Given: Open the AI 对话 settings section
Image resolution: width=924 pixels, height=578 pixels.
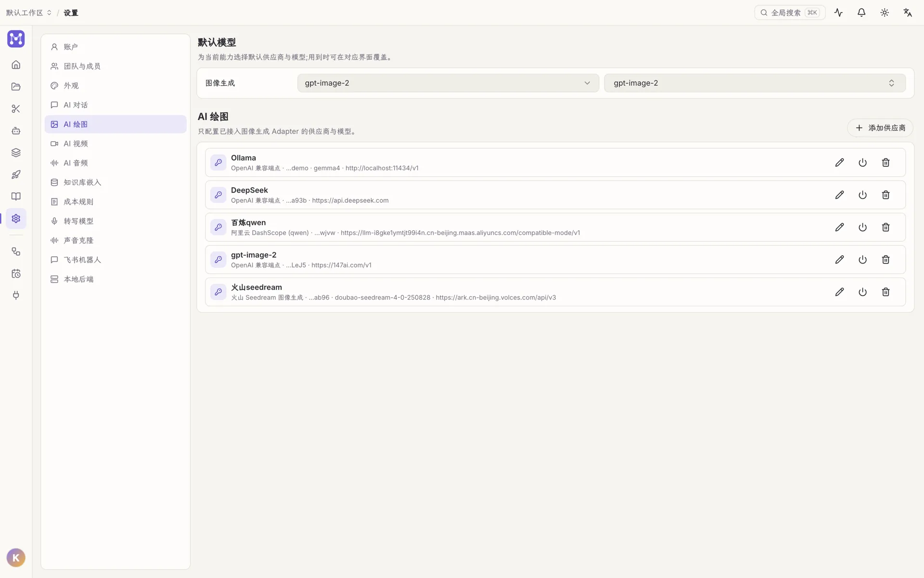Looking at the screenshot, I should tap(115, 105).
